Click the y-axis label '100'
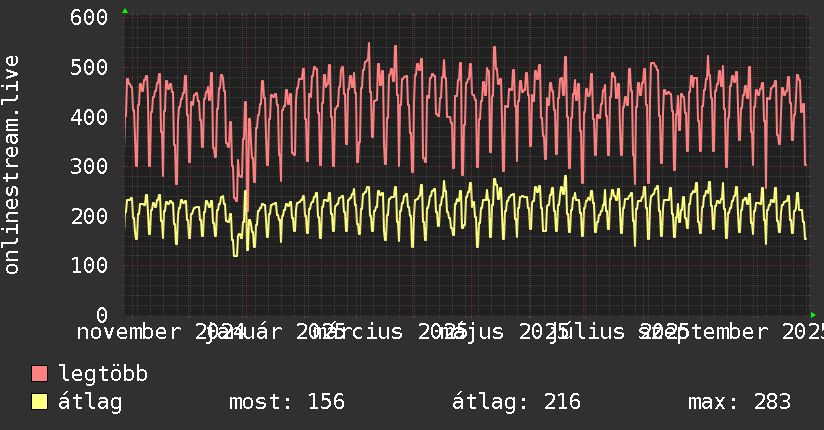This screenshot has height=430, width=824. point(89,265)
